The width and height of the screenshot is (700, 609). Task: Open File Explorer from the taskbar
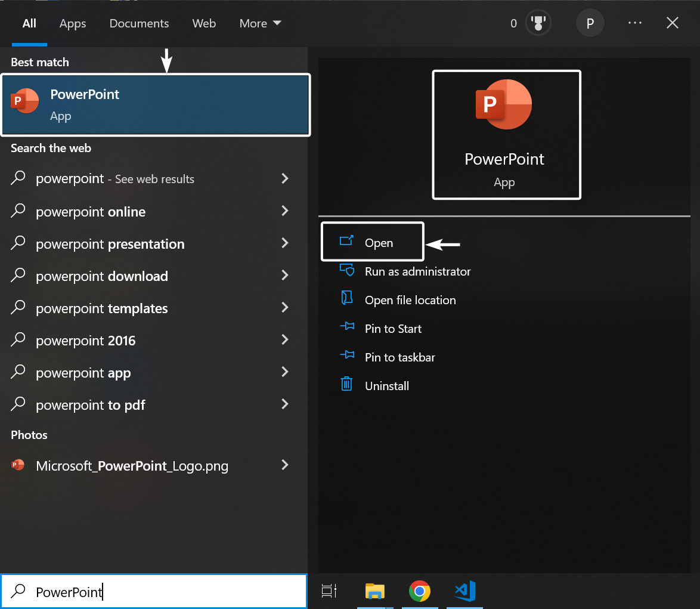pos(374,591)
